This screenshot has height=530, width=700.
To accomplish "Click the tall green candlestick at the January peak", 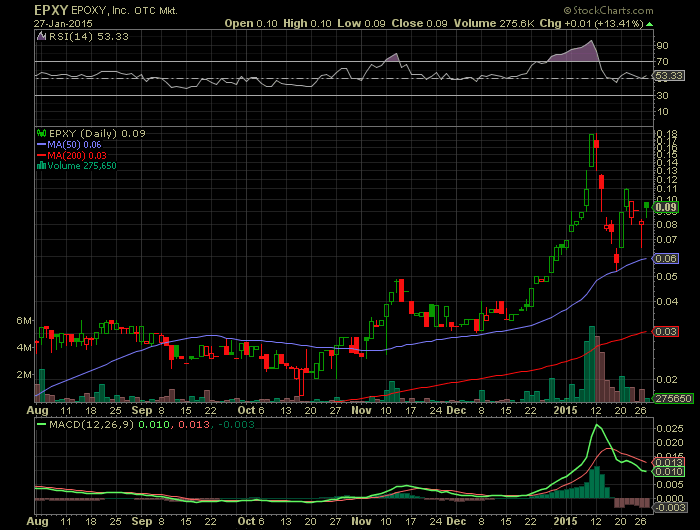I will point(592,150).
